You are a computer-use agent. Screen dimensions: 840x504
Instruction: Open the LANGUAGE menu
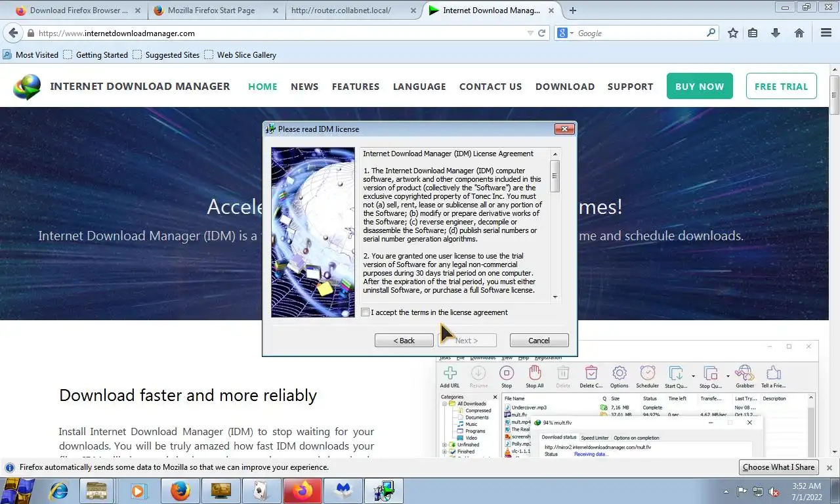point(419,87)
